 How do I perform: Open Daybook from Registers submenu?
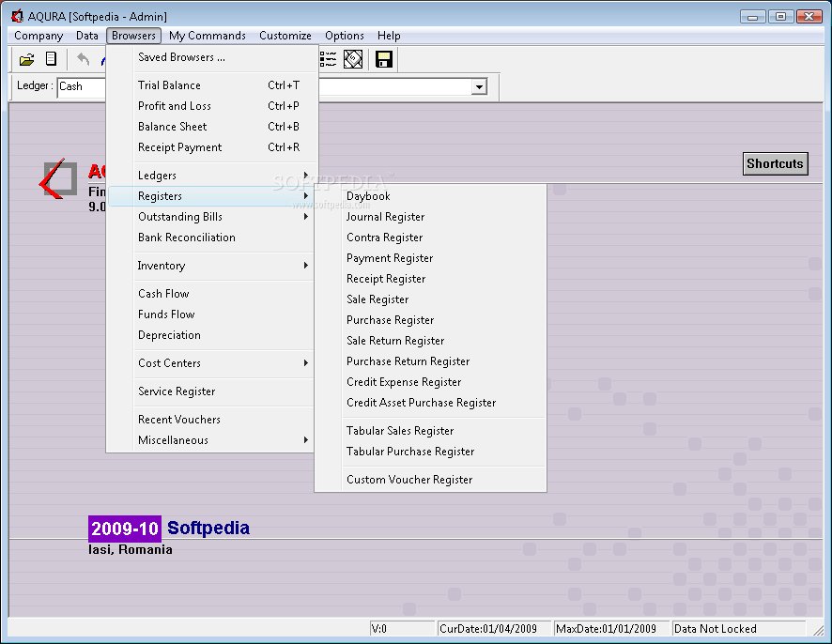(x=431, y=196)
